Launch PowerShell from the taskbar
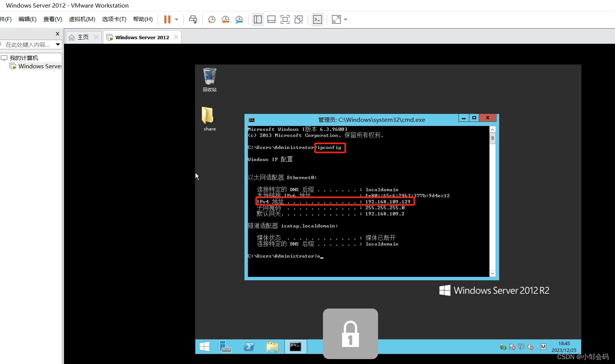Screen dimensions: 615x364 (x=249, y=347)
